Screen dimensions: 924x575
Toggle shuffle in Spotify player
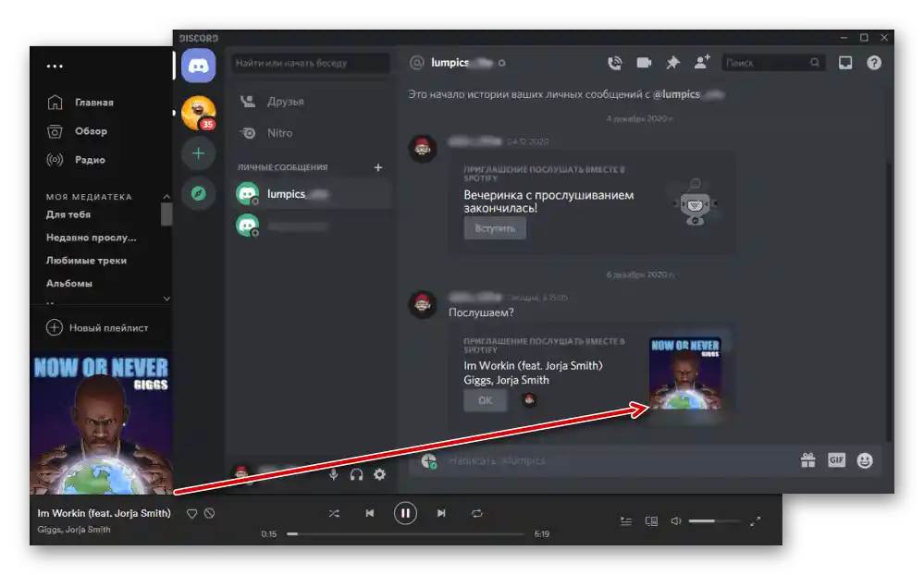[334, 514]
